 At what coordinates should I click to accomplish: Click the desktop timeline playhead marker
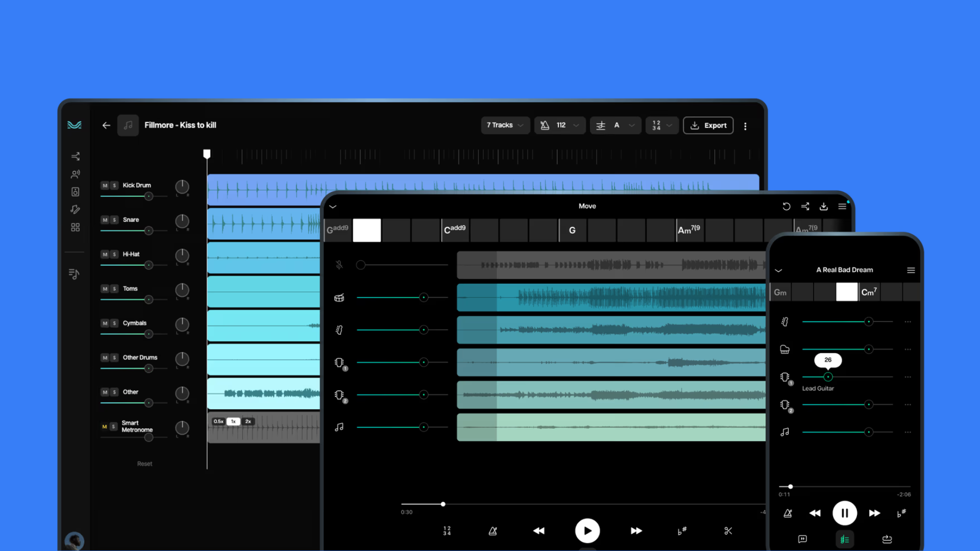tap(207, 154)
